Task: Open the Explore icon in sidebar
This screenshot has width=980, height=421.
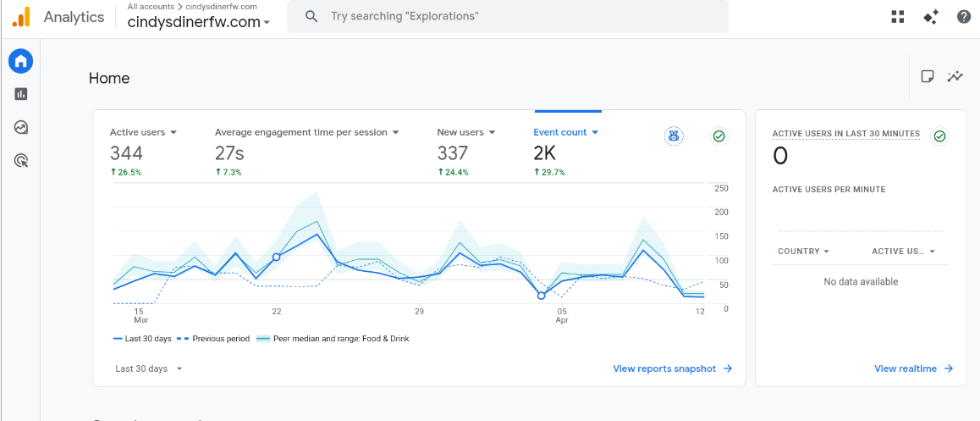Action: tap(20, 127)
